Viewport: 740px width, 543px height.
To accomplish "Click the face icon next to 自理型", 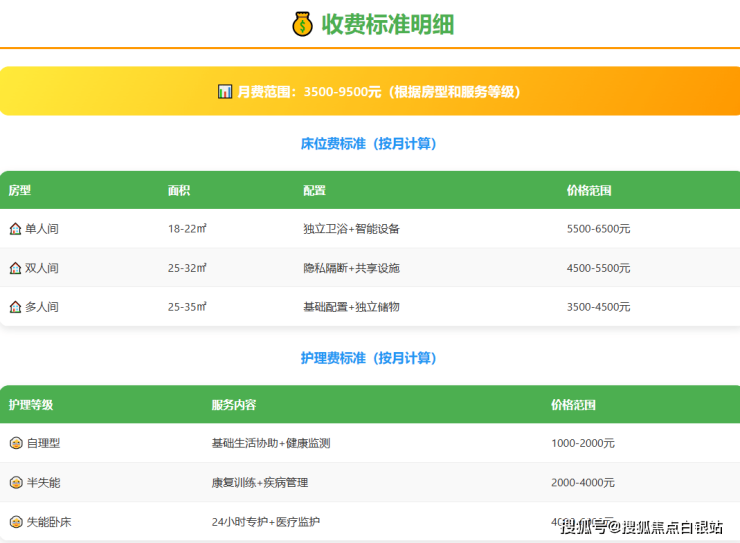I will (16, 443).
